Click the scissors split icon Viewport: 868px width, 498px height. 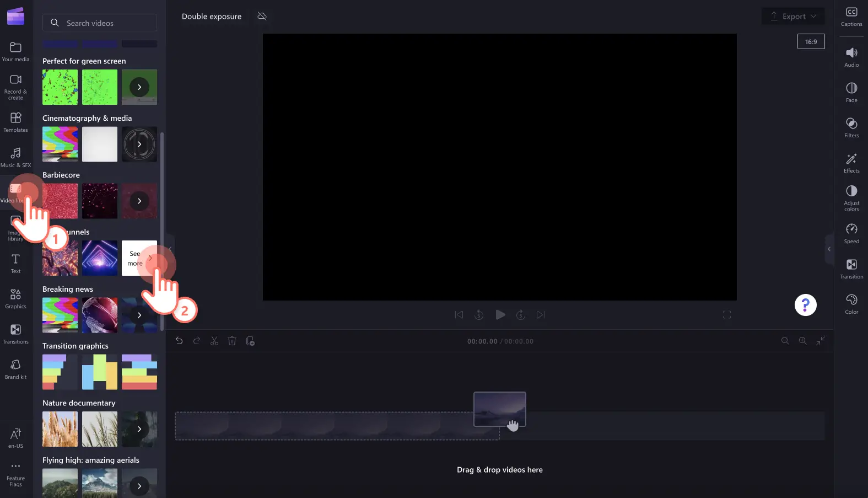tap(214, 341)
